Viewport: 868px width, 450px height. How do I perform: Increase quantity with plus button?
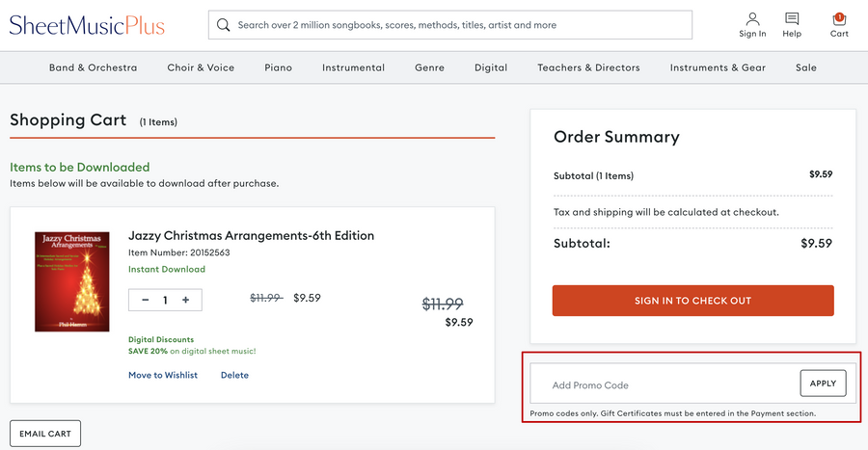(186, 300)
